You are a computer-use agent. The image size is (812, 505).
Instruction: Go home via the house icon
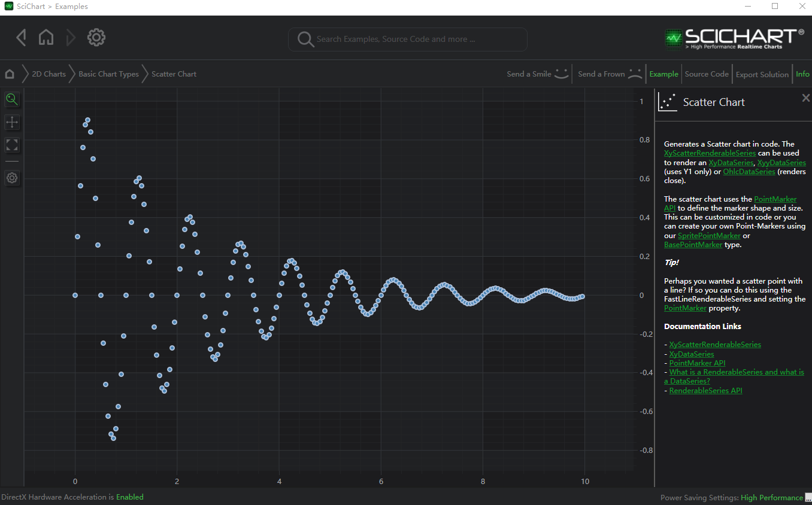coord(46,36)
